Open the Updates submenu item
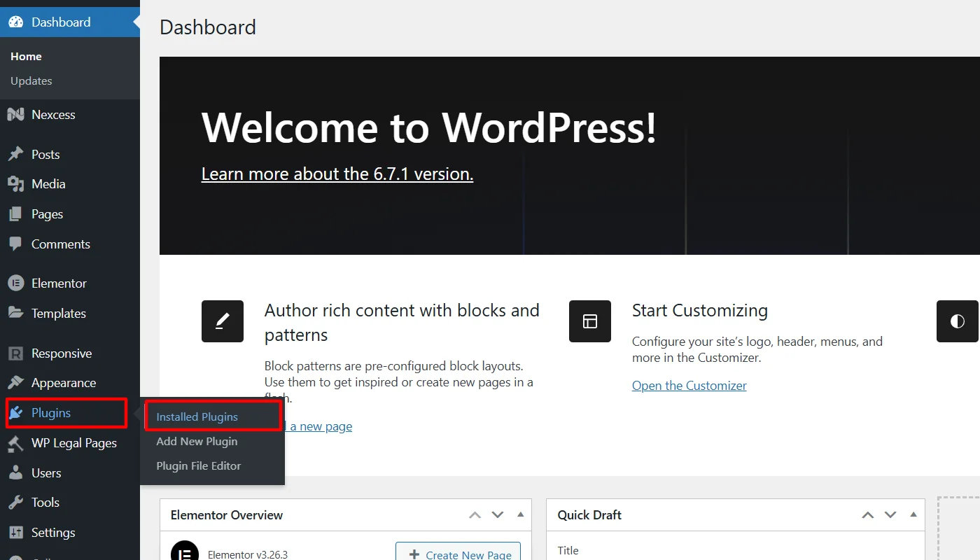 click(31, 81)
